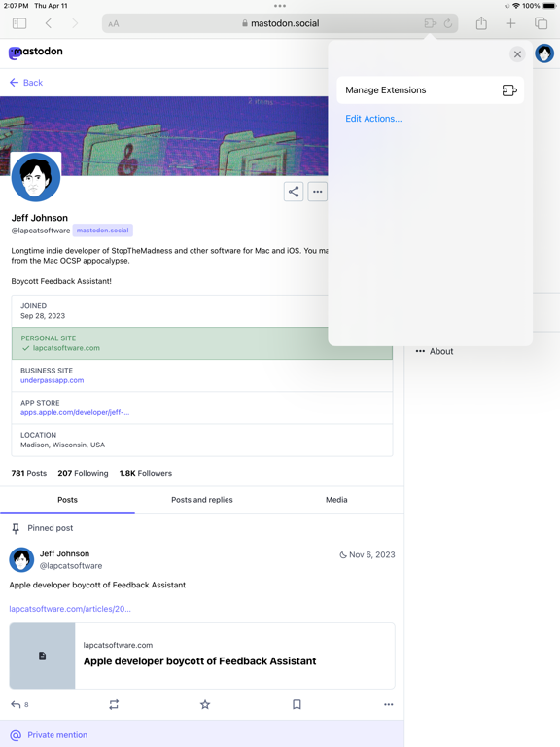
Task: Share the profile with share icon
Action: pos(294,192)
